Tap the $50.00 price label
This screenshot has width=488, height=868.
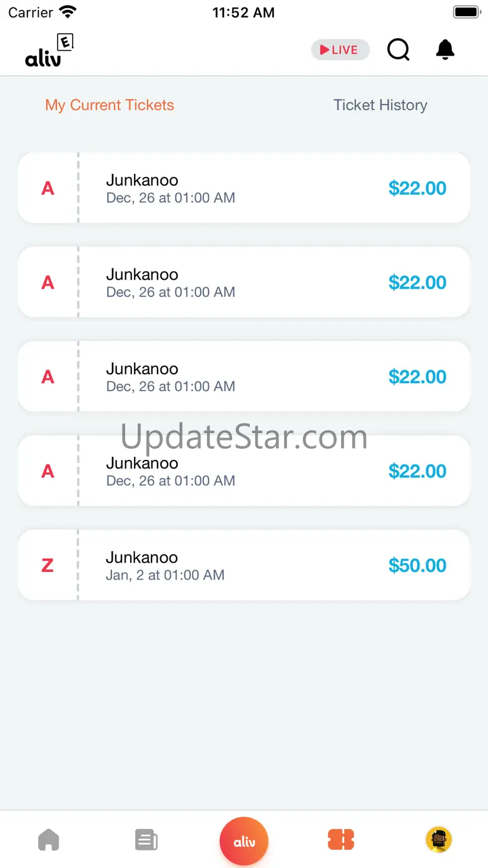coord(417,566)
